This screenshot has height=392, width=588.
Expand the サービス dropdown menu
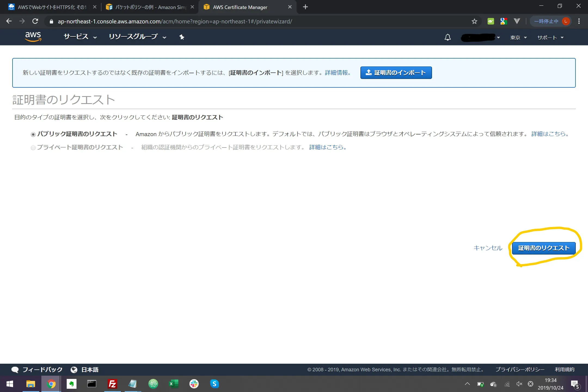[80, 37]
